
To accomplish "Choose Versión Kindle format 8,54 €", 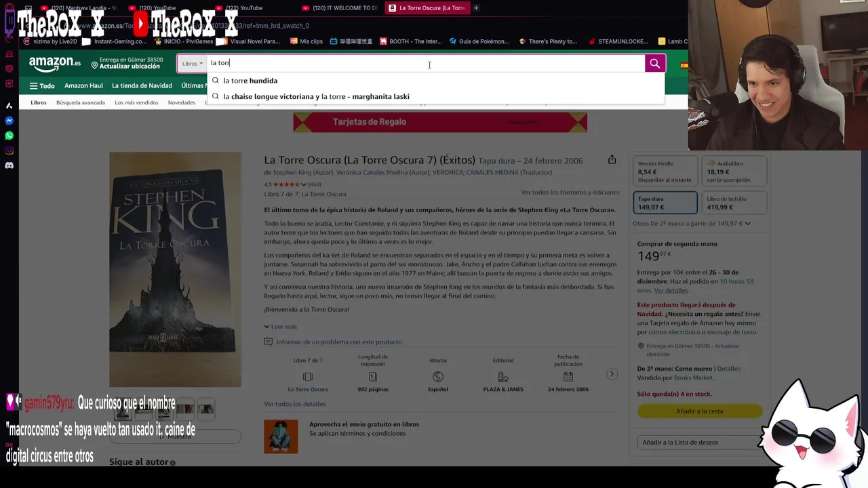I will point(665,171).
